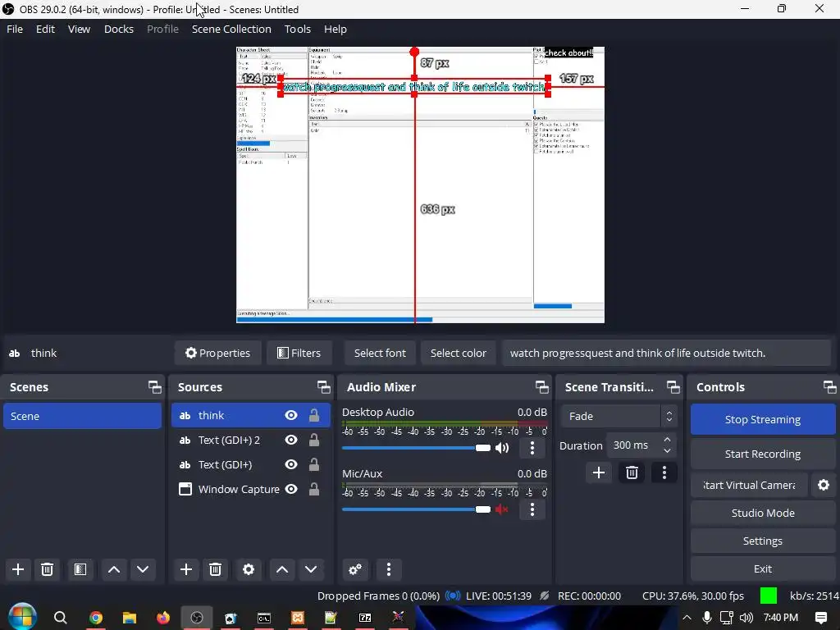
Task: Enable Studio Mode
Action: (763, 513)
